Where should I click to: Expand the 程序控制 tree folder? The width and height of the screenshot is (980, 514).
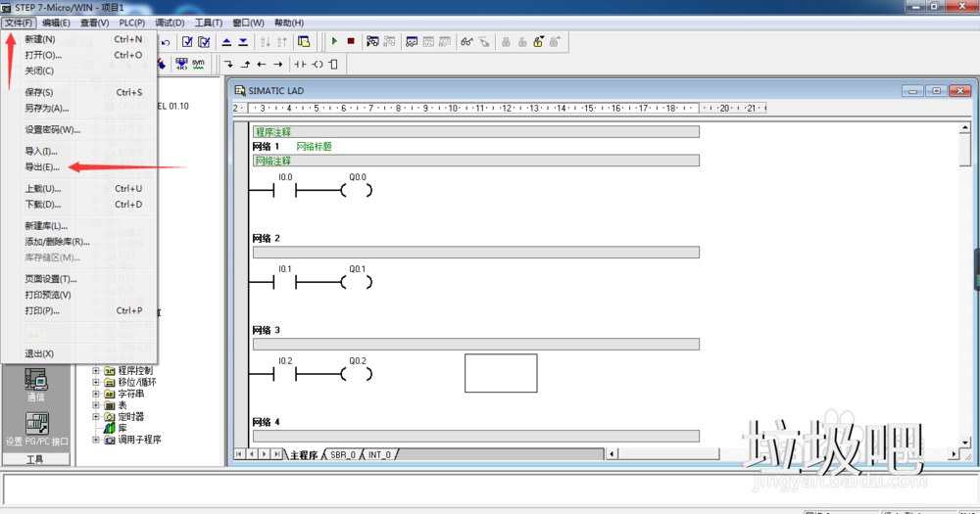pyautogui.click(x=96, y=371)
